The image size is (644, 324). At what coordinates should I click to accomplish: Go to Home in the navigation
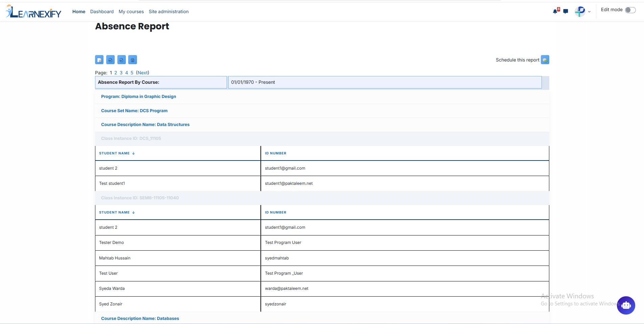(x=79, y=11)
